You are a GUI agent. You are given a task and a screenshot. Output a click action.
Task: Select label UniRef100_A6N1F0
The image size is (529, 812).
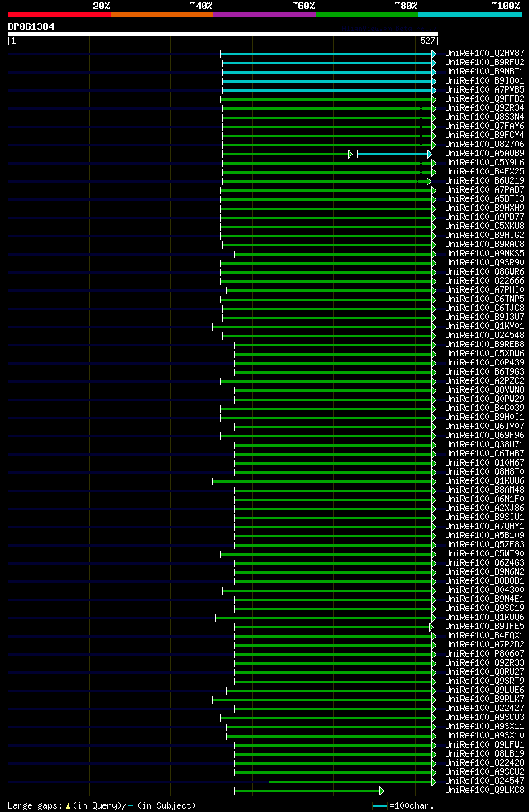484,499
